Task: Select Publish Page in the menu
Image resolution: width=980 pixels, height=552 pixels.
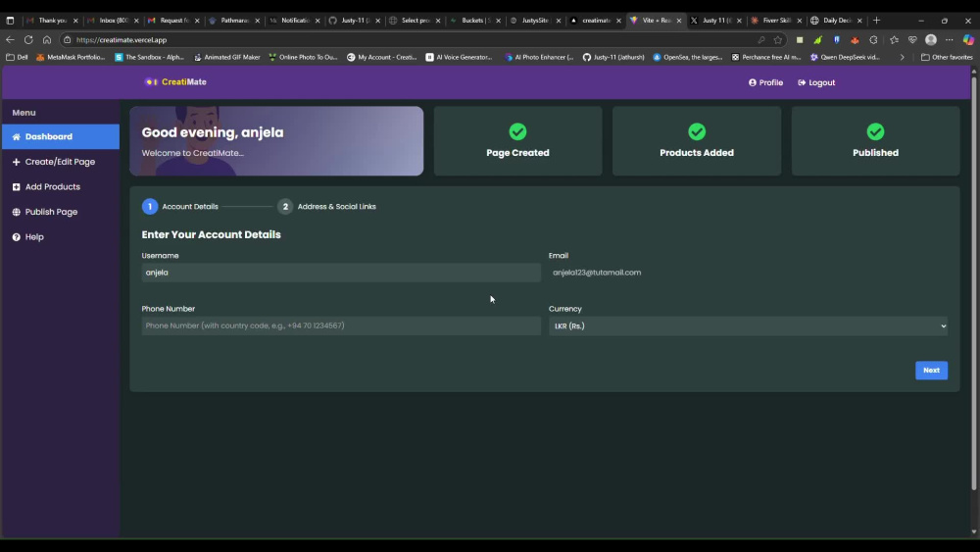Action: tap(61, 212)
